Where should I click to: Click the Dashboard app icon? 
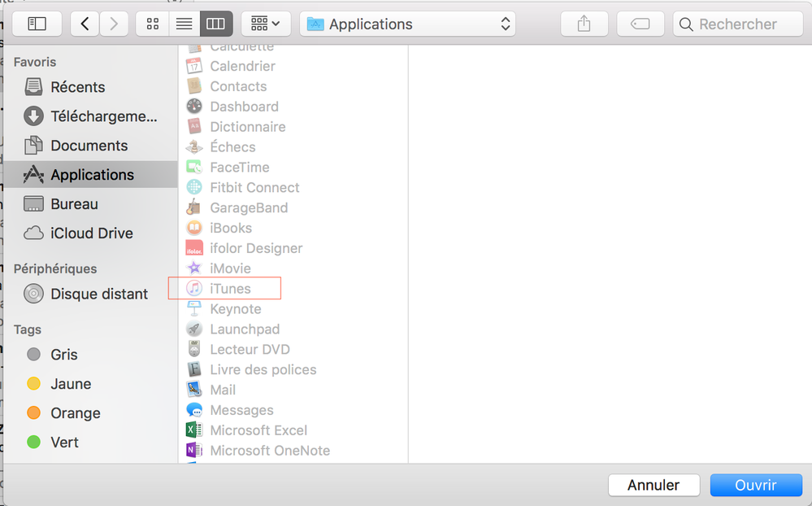[194, 107]
